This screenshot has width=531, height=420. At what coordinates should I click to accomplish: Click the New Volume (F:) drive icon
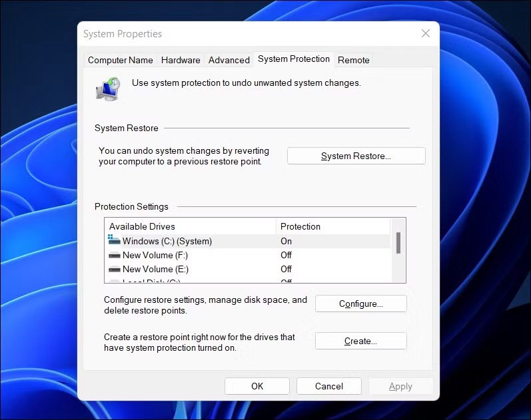click(115, 255)
